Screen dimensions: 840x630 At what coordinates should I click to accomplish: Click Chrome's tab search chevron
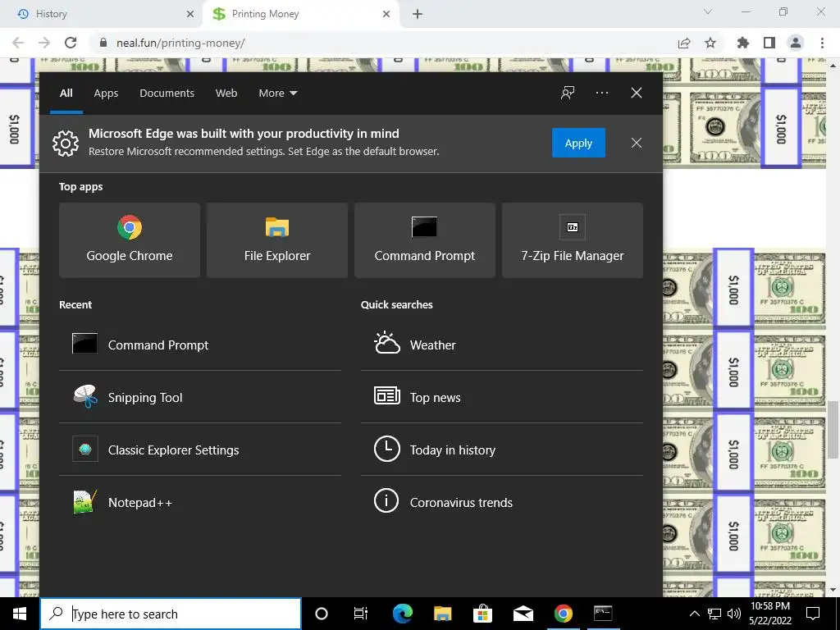click(708, 11)
